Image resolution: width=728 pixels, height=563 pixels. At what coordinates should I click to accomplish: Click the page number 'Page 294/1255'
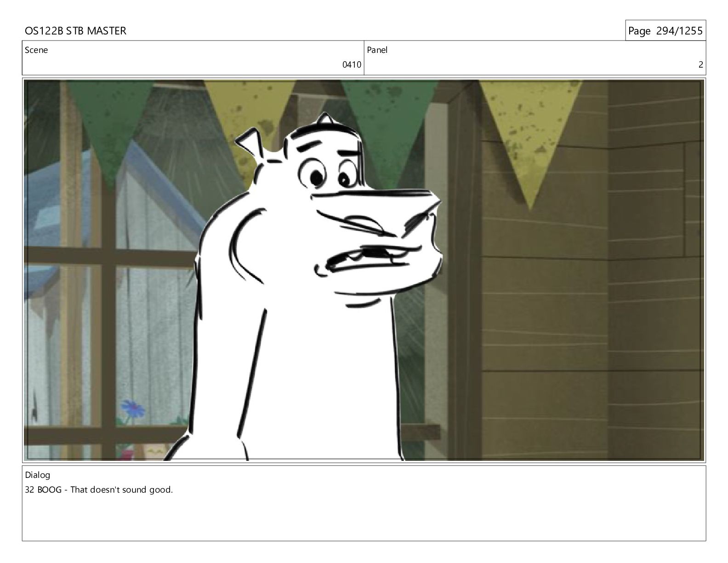click(x=665, y=31)
